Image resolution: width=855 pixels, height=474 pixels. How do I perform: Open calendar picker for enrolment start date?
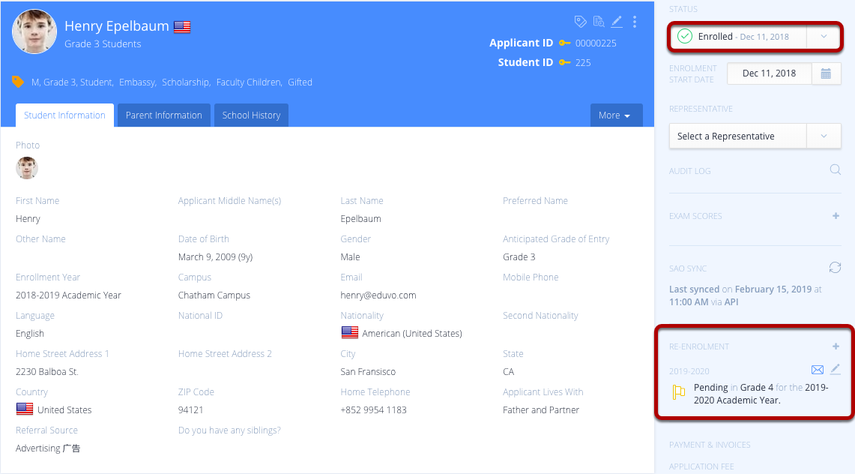coord(826,73)
